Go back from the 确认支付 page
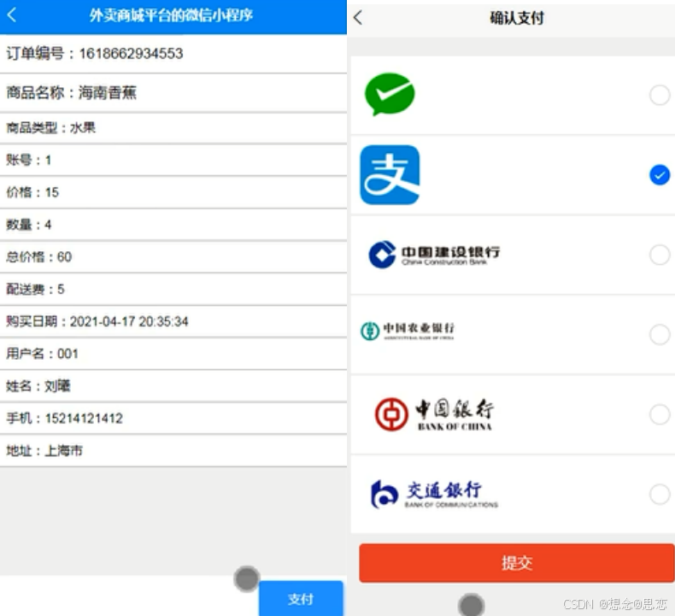The height and width of the screenshot is (616, 675). tap(358, 17)
